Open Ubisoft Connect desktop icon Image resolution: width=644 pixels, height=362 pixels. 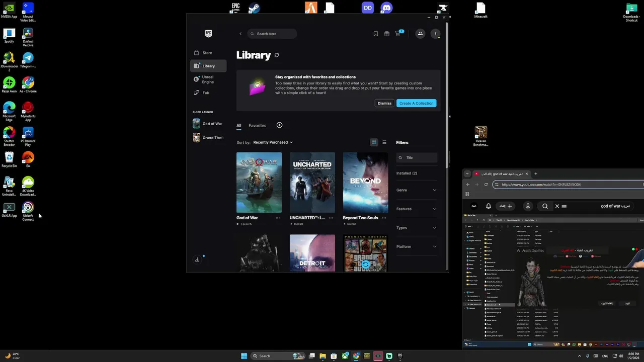pos(28,211)
